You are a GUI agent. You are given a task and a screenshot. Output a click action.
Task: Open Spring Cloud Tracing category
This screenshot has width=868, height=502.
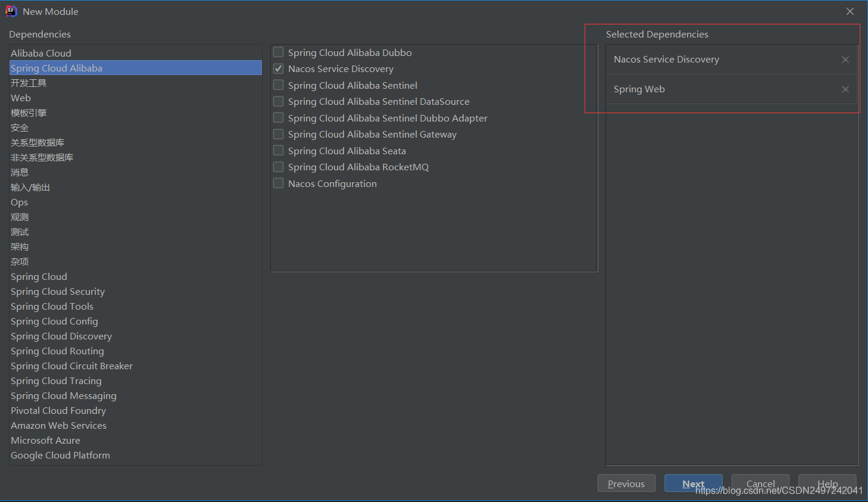click(x=136, y=381)
